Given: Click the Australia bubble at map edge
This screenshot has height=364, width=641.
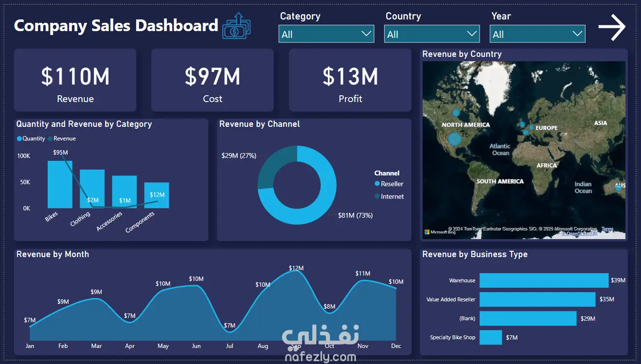Looking at the screenshot, I should click(x=619, y=188).
